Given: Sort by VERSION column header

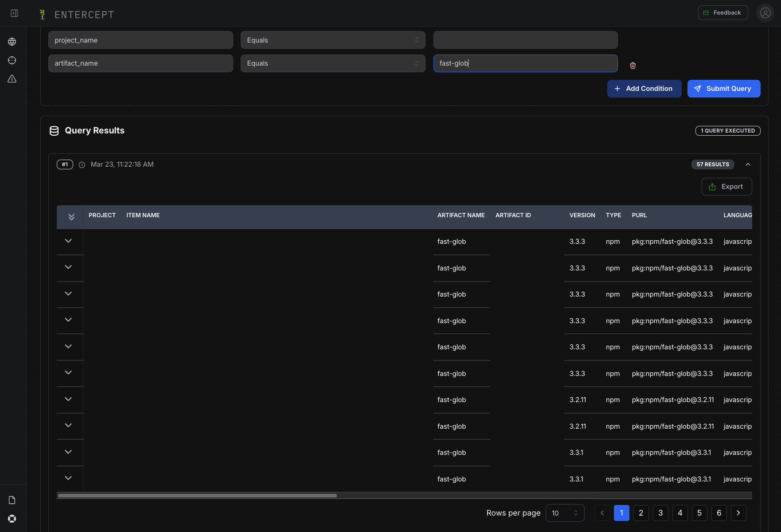Looking at the screenshot, I should pyautogui.click(x=582, y=215).
